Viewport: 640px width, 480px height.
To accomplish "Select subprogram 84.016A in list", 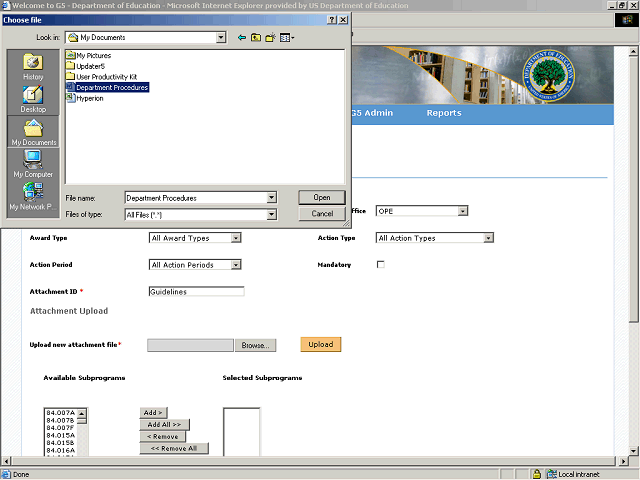I will coord(60,451).
